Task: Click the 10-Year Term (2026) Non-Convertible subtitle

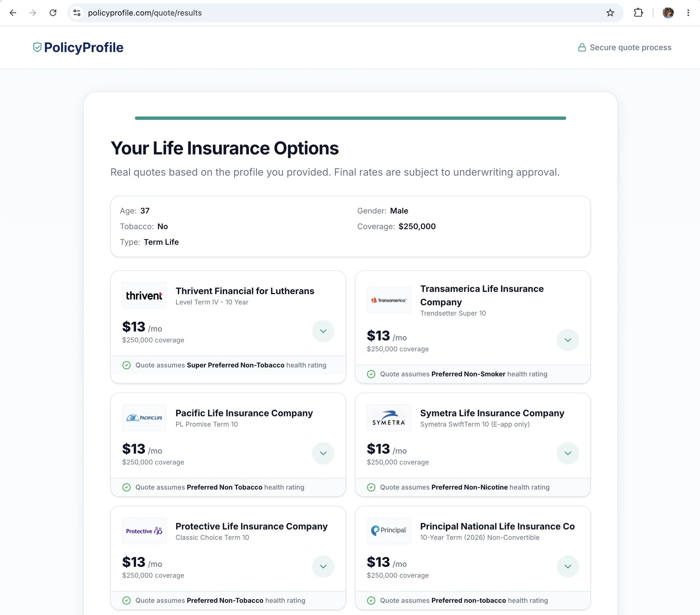Action: [x=479, y=538]
